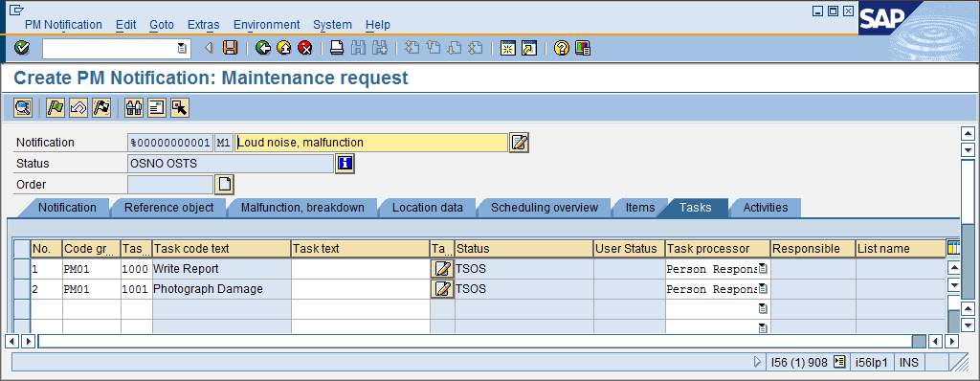Click the green Back arrow icon

pyautogui.click(x=263, y=48)
